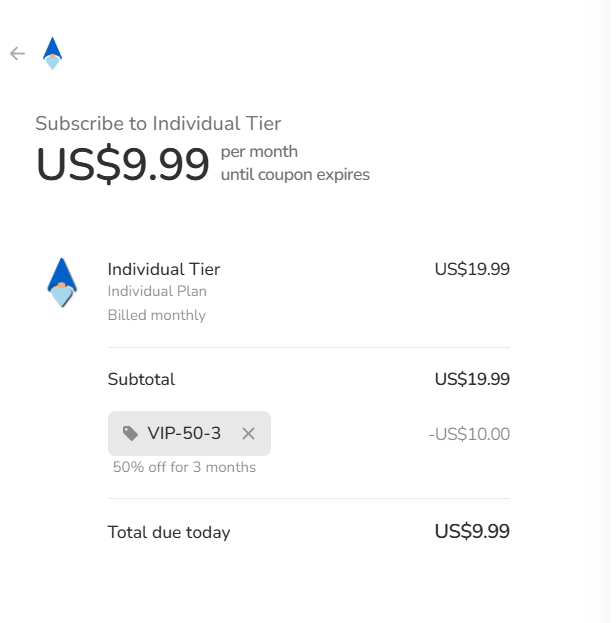
Task: Click the total due US$9.99 amount
Action: click(x=472, y=531)
